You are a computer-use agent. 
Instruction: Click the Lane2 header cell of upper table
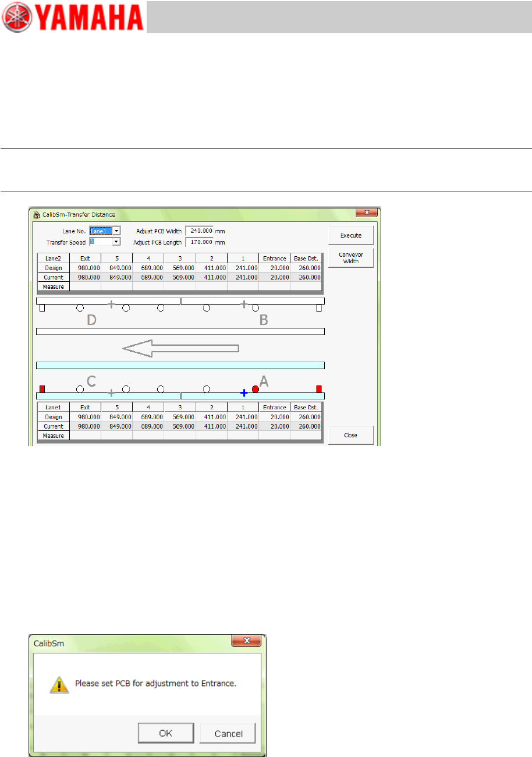[54, 259]
